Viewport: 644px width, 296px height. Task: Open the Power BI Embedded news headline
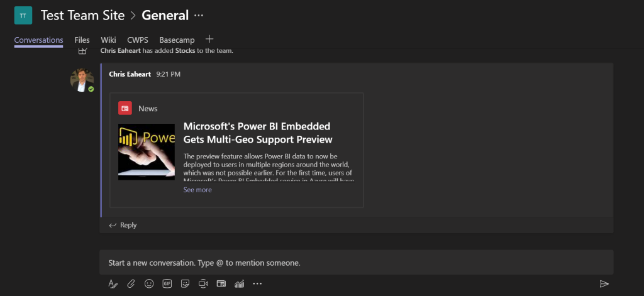pyautogui.click(x=257, y=133)
